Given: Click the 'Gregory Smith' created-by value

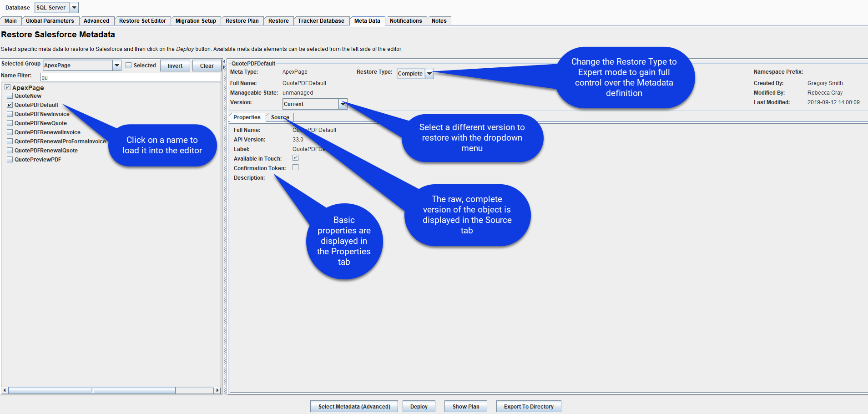Looking at the screenshot, I should click(x=825, y=83).
